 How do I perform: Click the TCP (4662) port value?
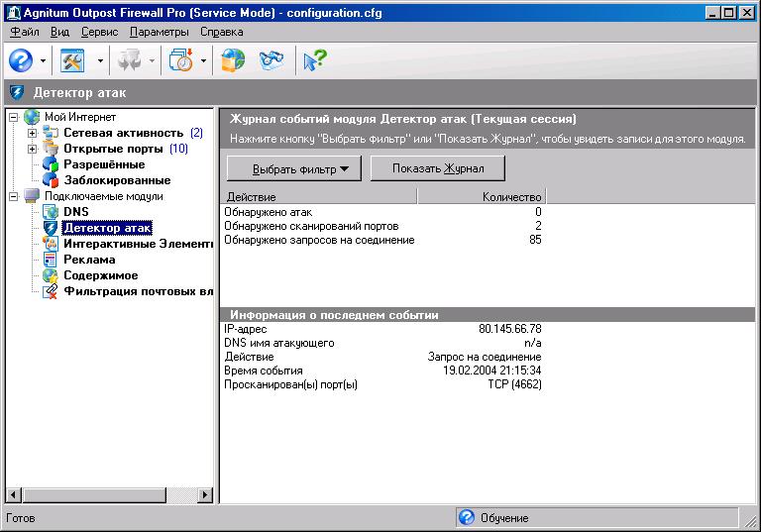514,384
